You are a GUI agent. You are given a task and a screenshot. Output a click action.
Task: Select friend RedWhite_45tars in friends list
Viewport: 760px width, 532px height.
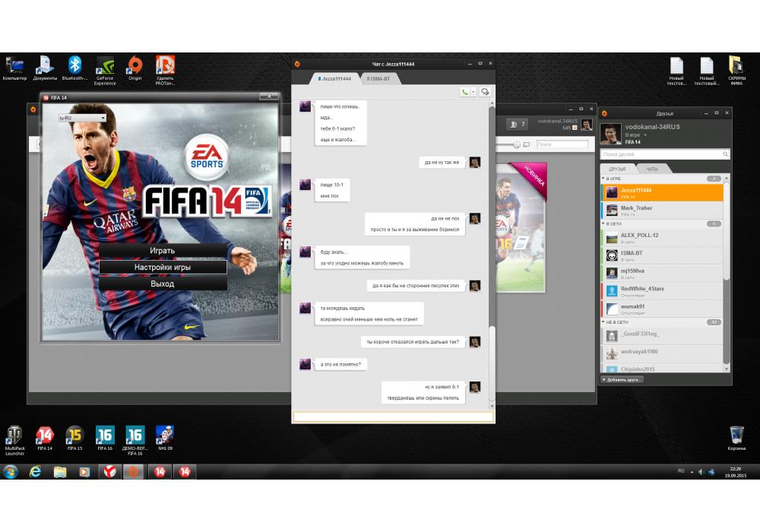click(662, 291)
